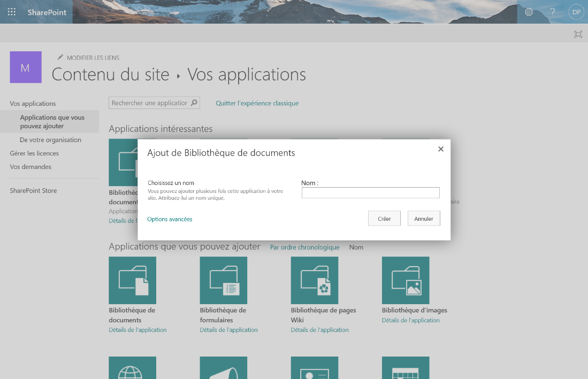Open Gérer les licences
The height and width of the screenshot is (379, 588).
[34, 153]
